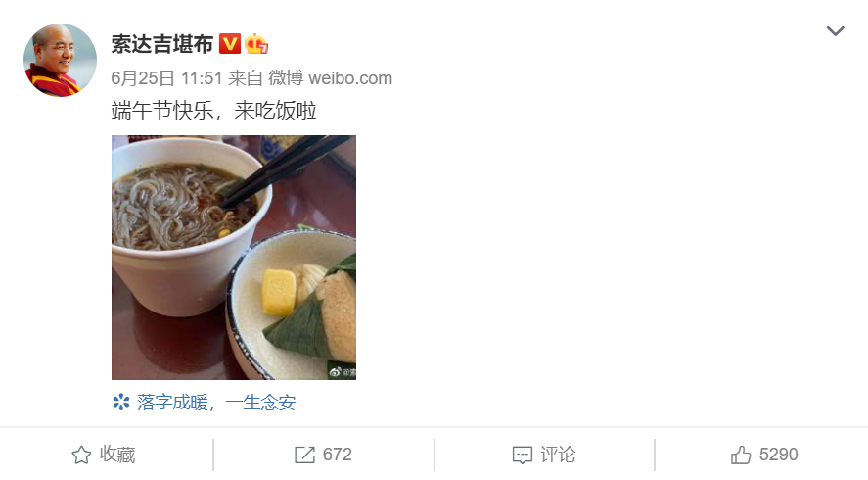The width and height of the screenshot is (868, 480).
Task: Open the 索达吉堪布 profile name link
Action: click(x=161, y=44)
